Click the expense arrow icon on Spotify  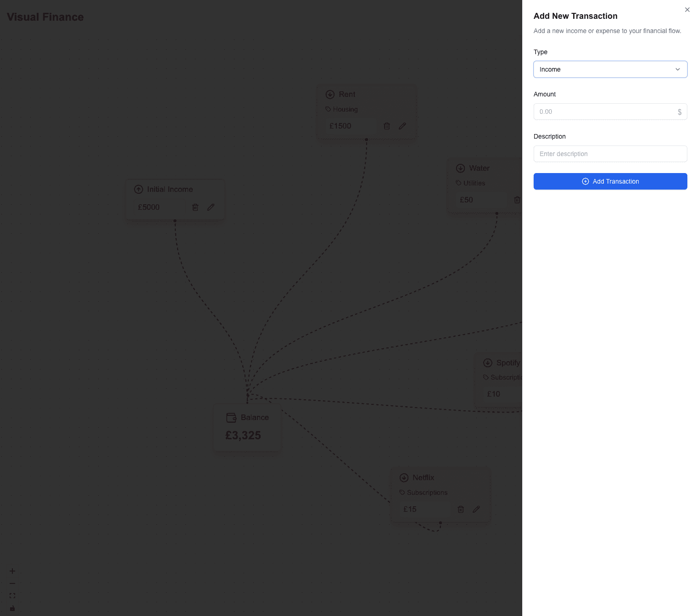(x=487, y=363)
